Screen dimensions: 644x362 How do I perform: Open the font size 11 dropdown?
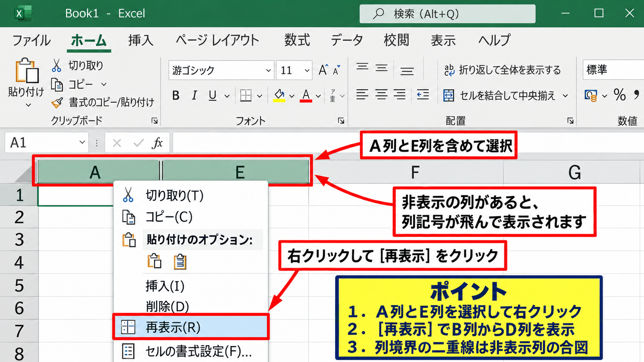click(x=307, y=70)
